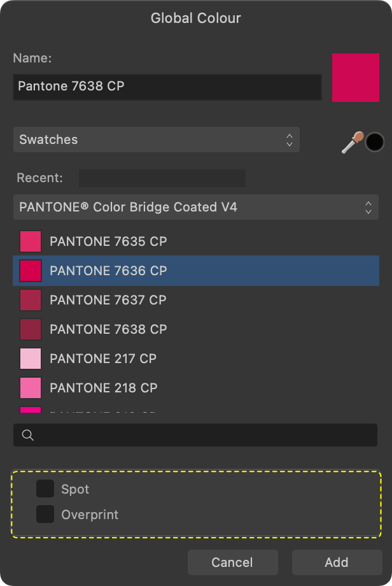Viewport: 392px width, 586px height.
Task: Click the search magnifier icon
Action: click(27, 435)
